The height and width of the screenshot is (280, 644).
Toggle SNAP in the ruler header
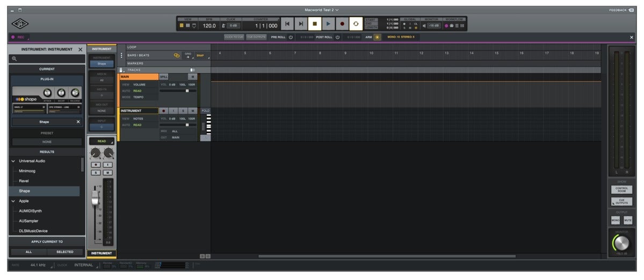coord(200,55)
